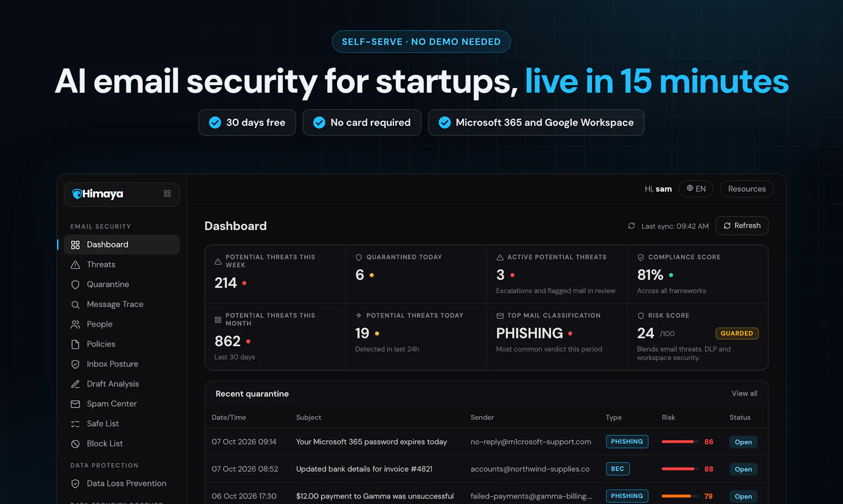
Task: Click the Data Loss Prevention shield icon
Action: click(x=75, y=483)
